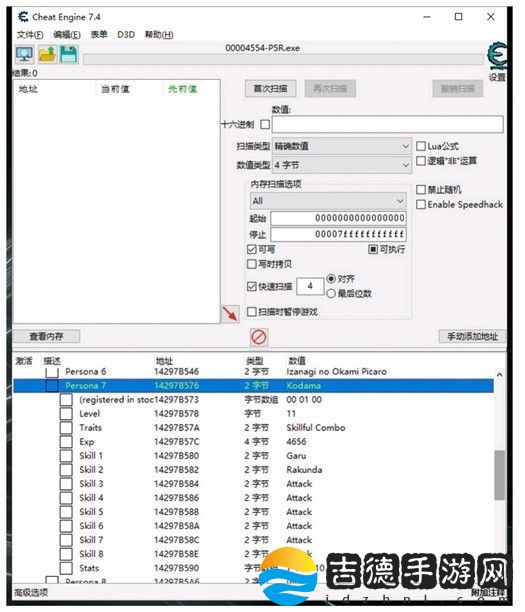Screen dimensions: 525x612
Task: Select the Izanagi no Okami Picaro value
Action: coord(336,372)
